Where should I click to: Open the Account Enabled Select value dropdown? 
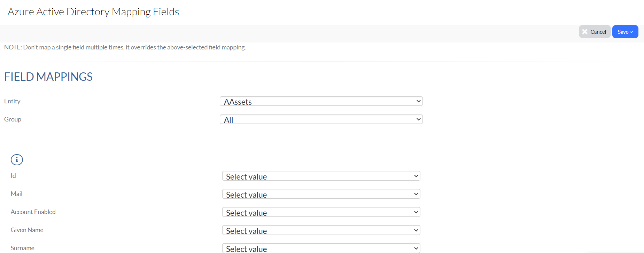321,212
